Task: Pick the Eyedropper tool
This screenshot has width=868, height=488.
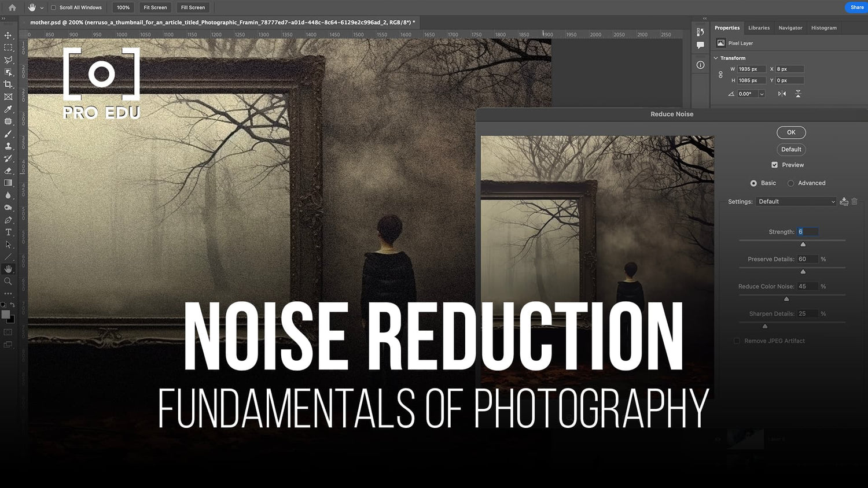Action: [x=8, y=109]
